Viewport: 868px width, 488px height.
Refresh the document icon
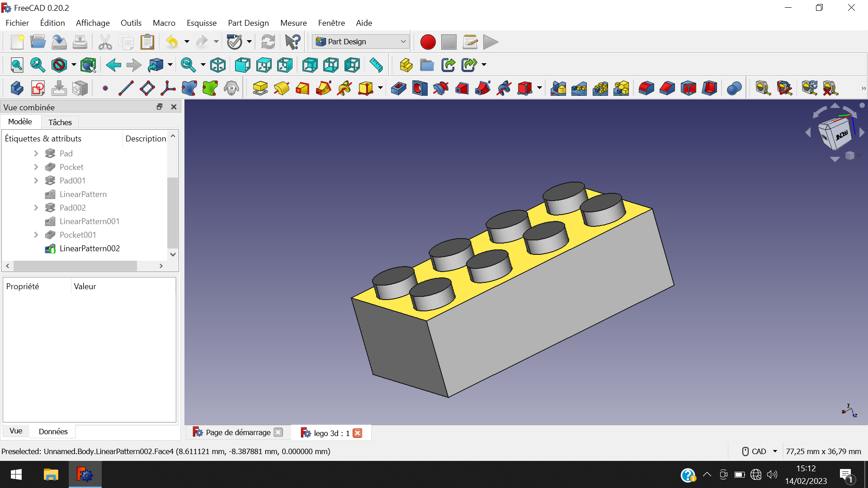(x=268, y=42)
